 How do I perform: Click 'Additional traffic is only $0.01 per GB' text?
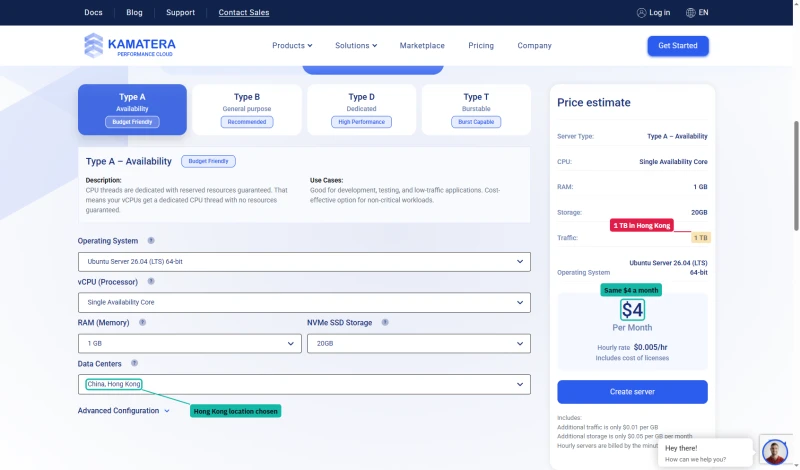pos(607,427)
